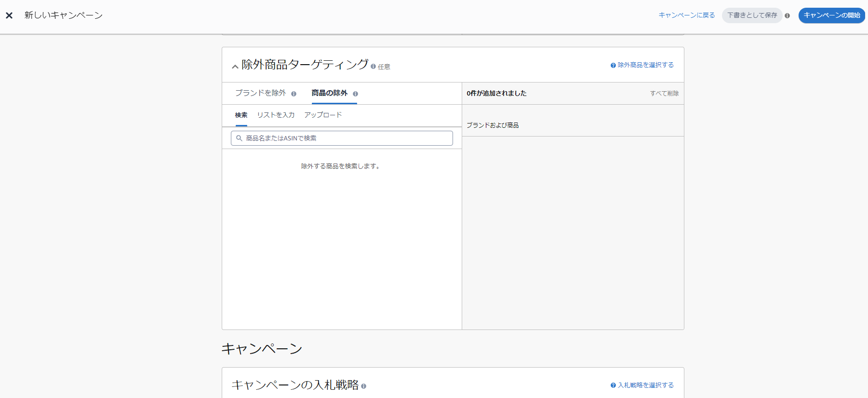Click the キャンペーン section heading

click(262, 349)
